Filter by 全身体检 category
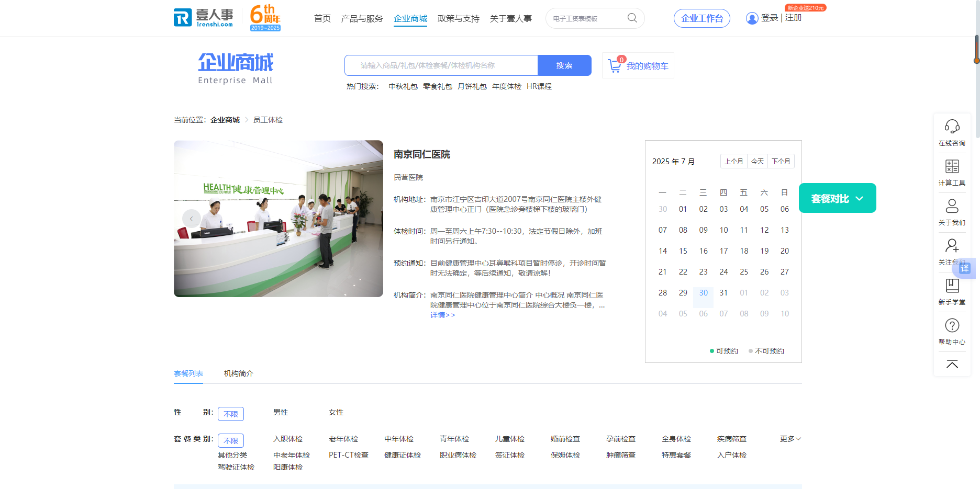Viewport: 980px width, 489px height. coord(676,439)
